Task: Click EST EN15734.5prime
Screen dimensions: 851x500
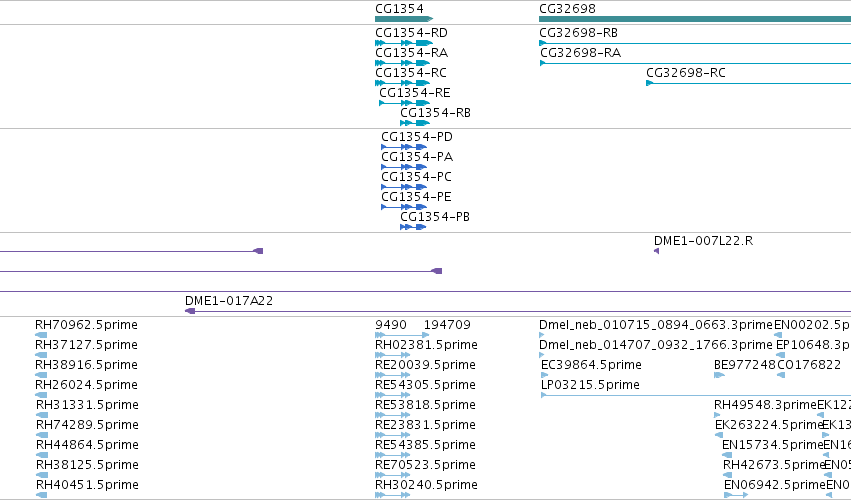Action: [x=772, y=445]
